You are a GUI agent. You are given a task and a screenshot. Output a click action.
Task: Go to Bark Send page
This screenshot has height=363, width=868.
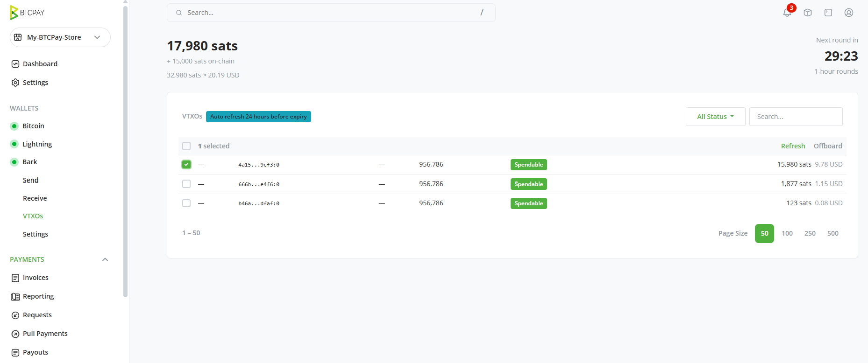(x=30, y=180)
